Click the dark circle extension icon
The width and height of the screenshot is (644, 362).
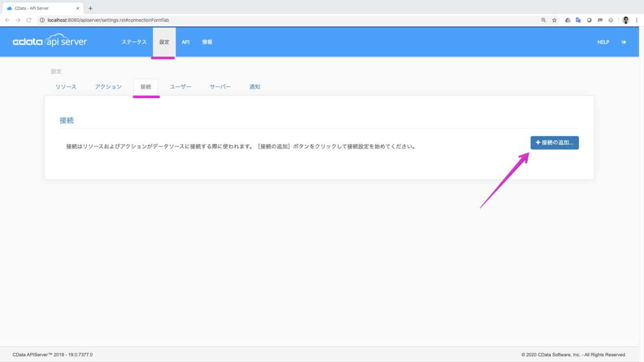click(589, 20)
